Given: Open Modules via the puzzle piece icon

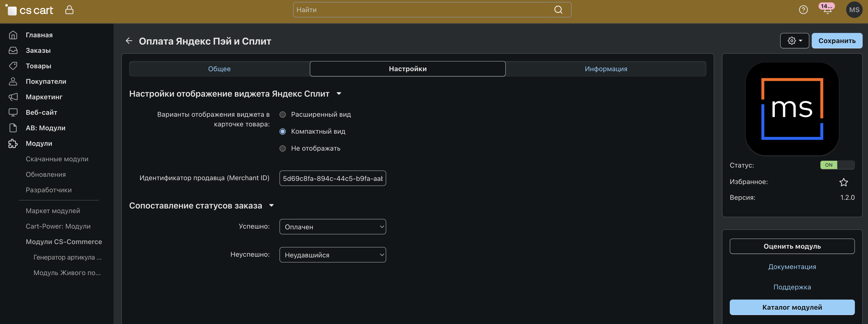Looking at the screenshot, I should click(x=13, y=144).
